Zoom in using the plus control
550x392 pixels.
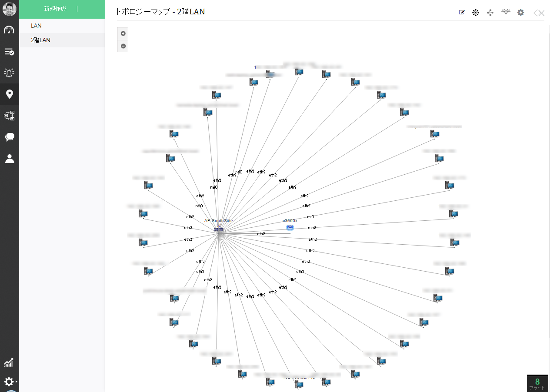click(123, 33)
